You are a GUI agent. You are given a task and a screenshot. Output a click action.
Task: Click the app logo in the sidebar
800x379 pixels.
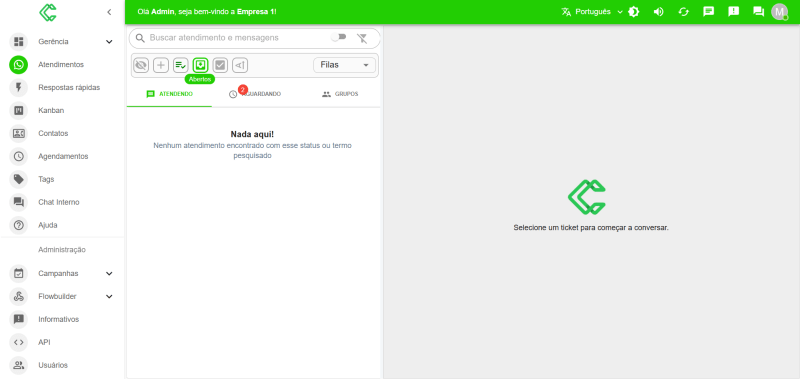pos(48,12)
